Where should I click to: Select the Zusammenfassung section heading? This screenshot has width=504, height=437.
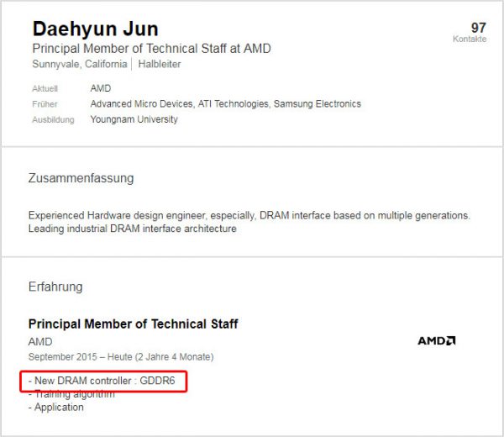tap(81, 178)
